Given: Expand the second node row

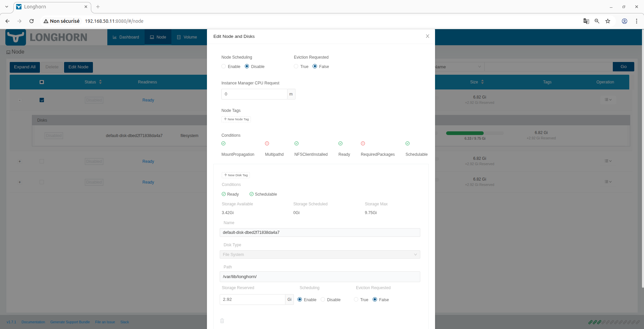Looking at the screenshot, I should [x=20, y=161].
